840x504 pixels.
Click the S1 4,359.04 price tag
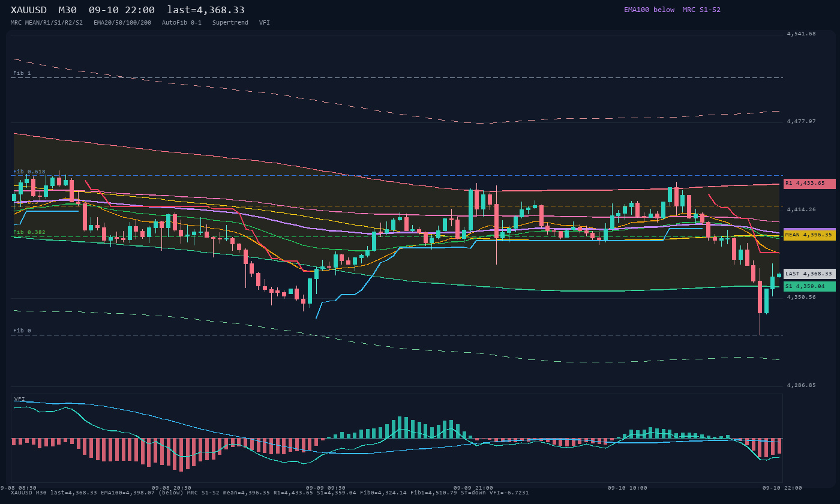point(809,287)
